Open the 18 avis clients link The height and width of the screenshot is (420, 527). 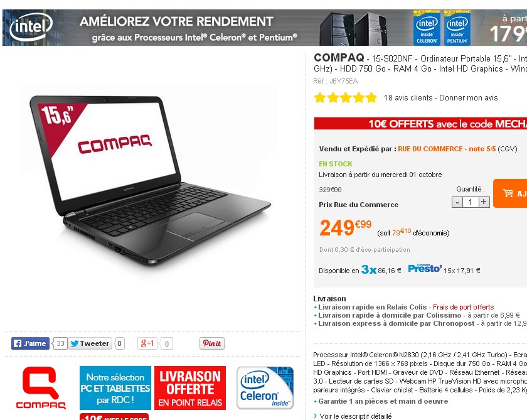[x=408, y=98]
